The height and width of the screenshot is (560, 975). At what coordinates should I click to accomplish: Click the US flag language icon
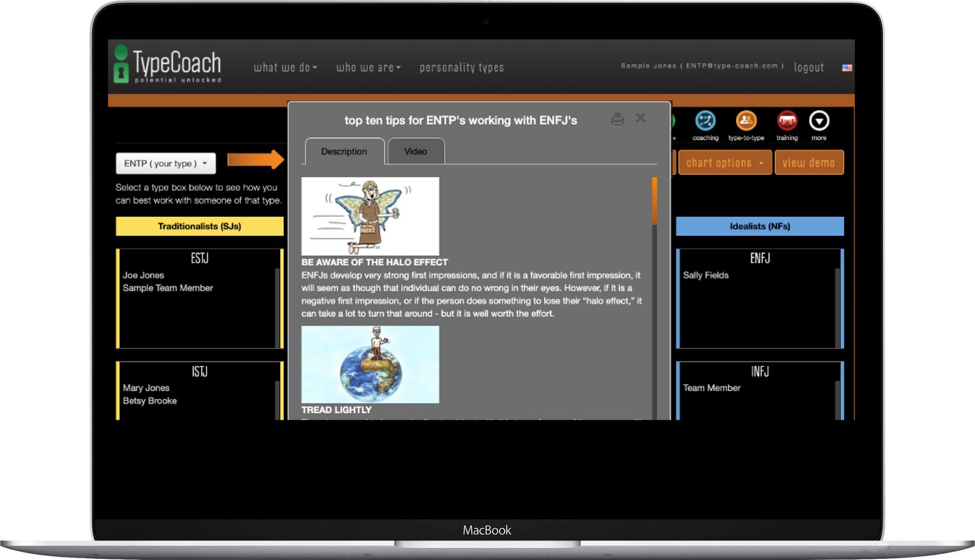(x=847, y=68)
